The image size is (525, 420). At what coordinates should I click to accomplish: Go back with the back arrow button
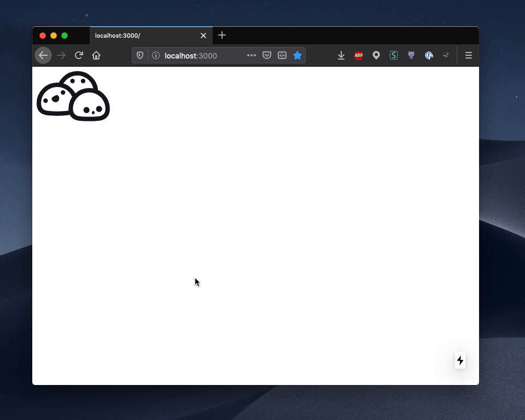point(43,55)
